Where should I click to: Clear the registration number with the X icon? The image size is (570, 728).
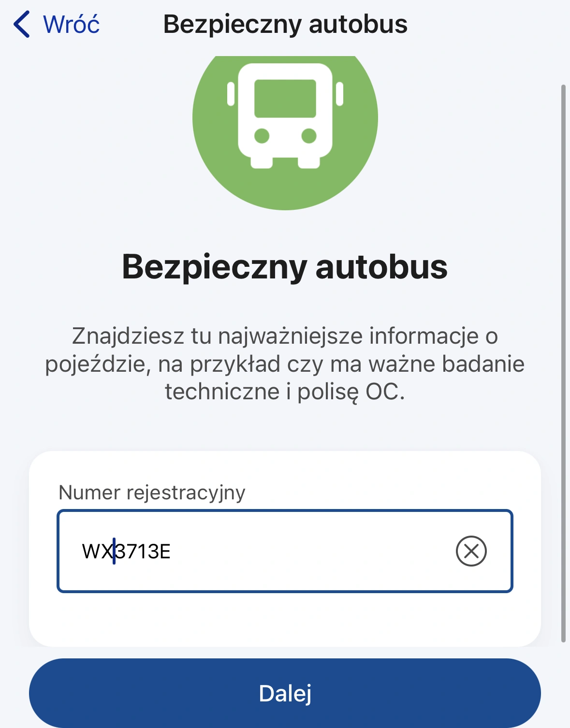coord(471,551)
